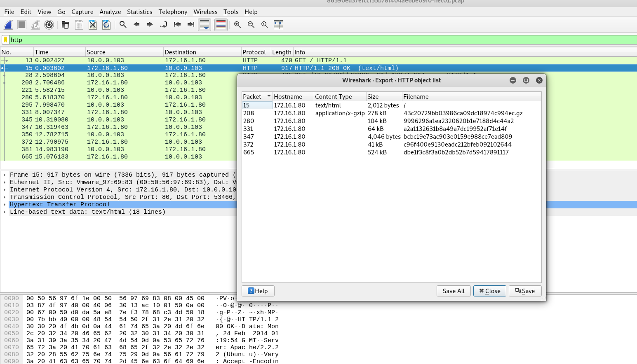The image size is (637, 364).
Task: Select packet 13 GET / request row
Action: click(x=318, y=61)
